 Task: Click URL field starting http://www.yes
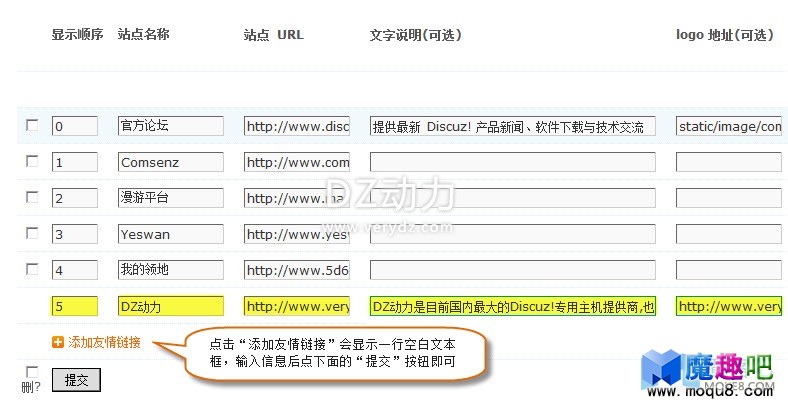click(297, 234)
